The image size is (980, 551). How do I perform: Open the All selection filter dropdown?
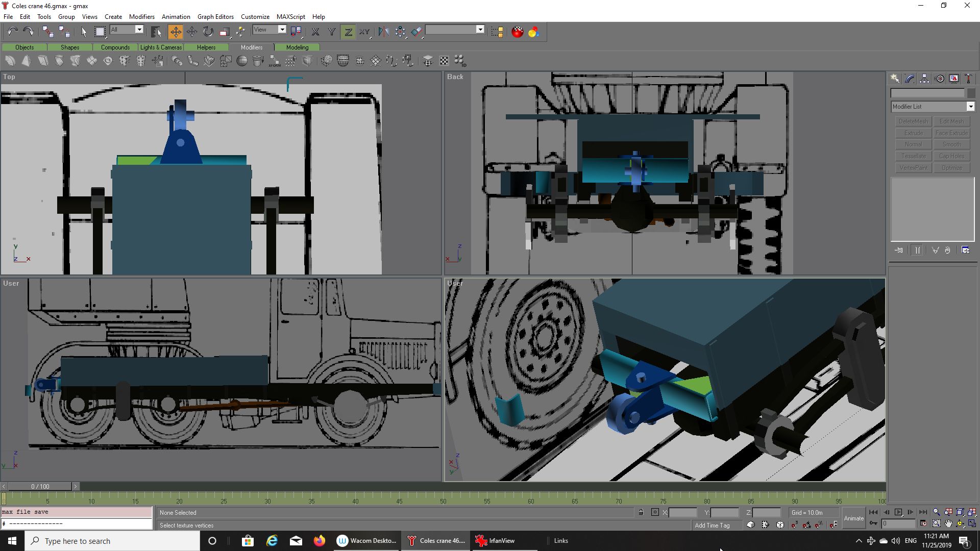click(139, 30)
